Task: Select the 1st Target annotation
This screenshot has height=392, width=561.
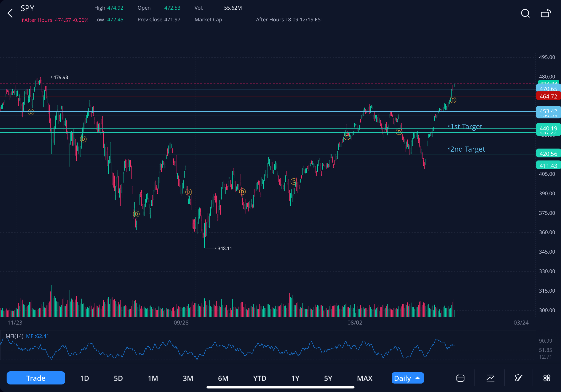Action: click(465, 126)
